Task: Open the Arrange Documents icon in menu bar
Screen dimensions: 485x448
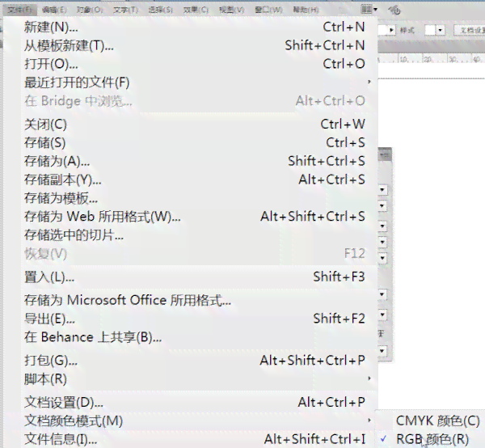Action: coord(369,10)
